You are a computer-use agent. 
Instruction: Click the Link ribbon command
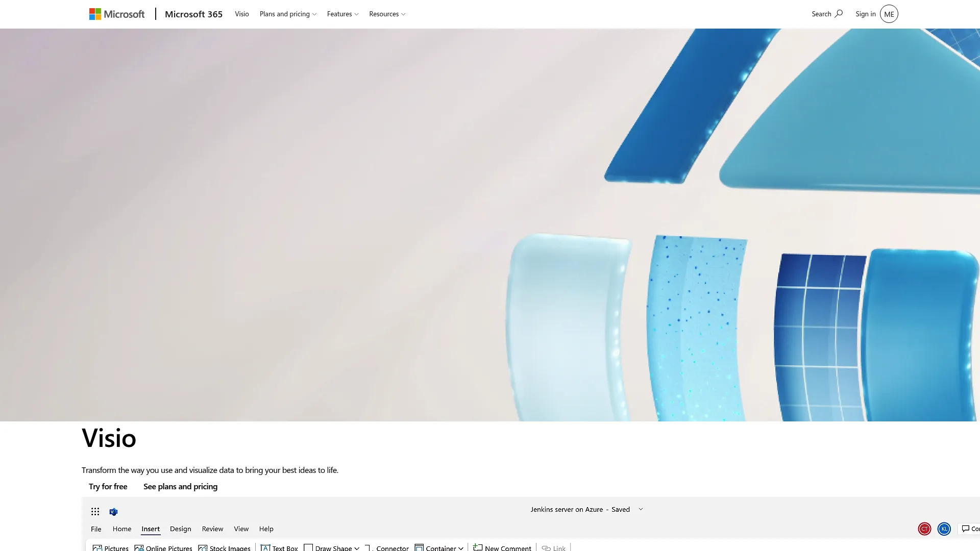click(554, 548)
